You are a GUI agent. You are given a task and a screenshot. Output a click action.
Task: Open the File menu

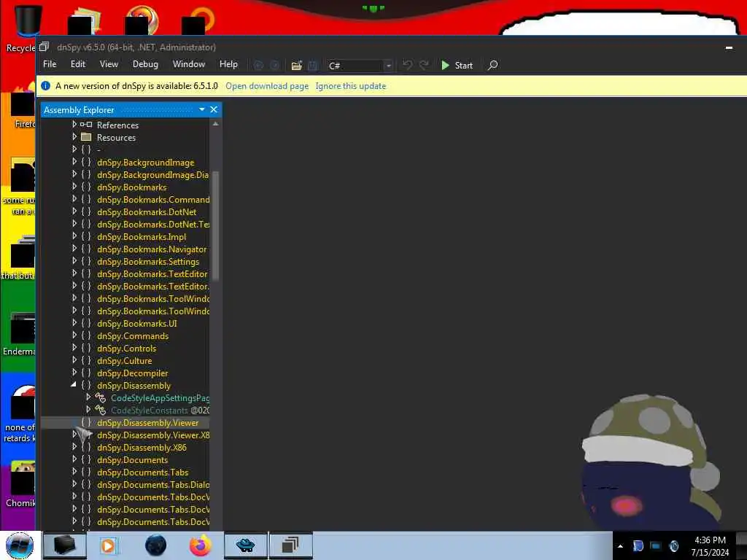coord(50,64)
